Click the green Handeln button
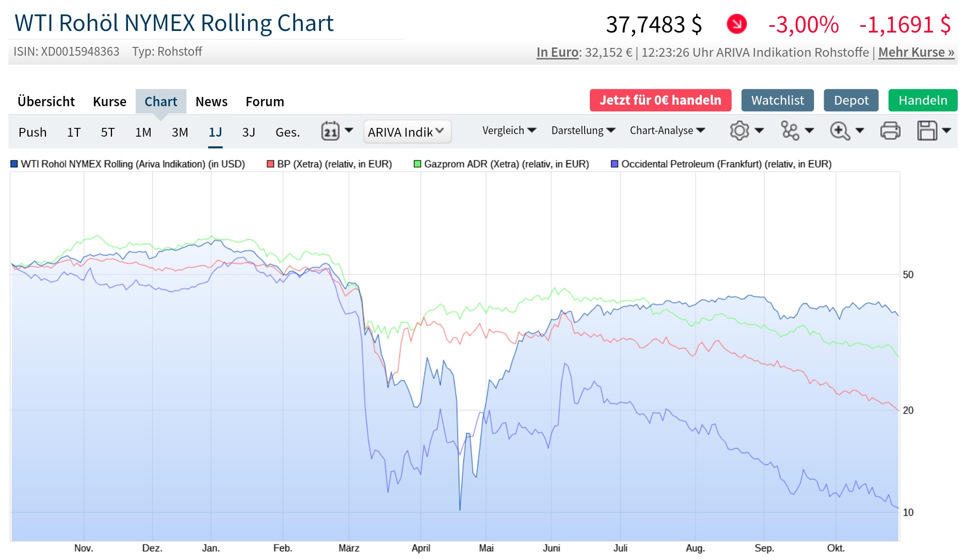 click(x=923, y=101)
